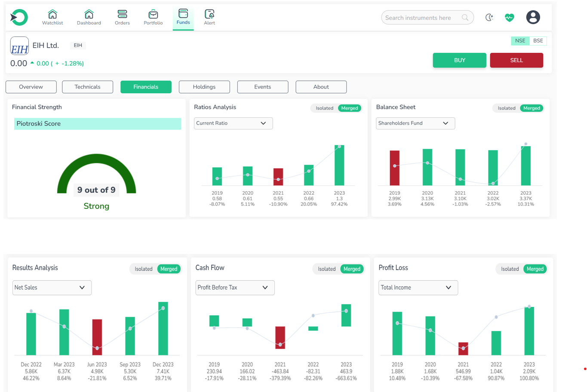
Task: Set Balance Sheet to Merged
Action: [532, 108]
